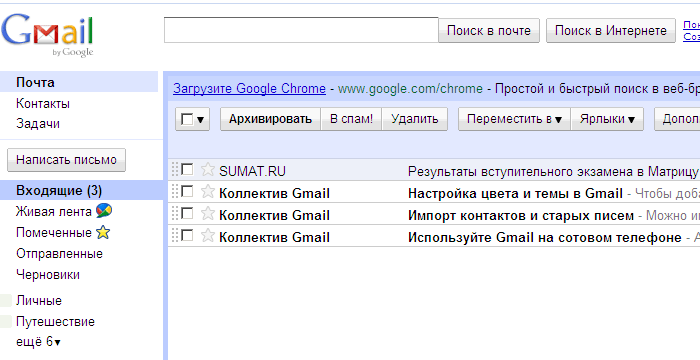The width and height of the screenshot is (700, 360).
Task: Open the Отправленные folder
Action: pos(59,254)
